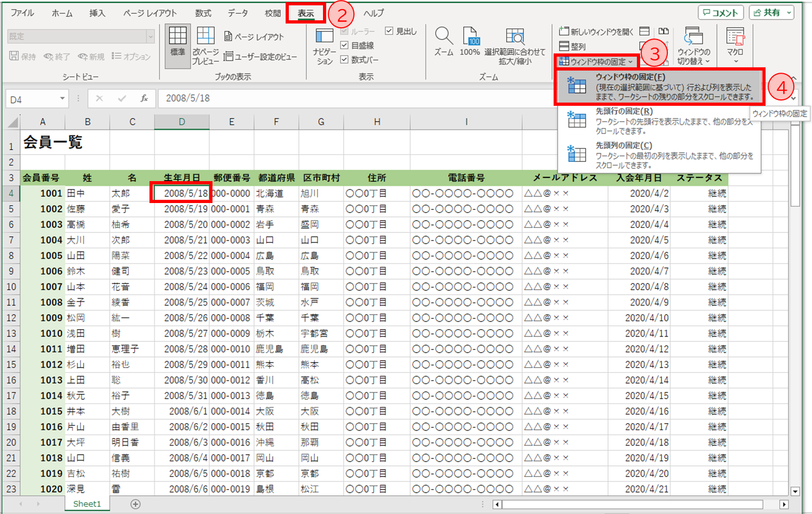Expand the ウィンドウ枠の固定 dropdown

(x=596, y=61)
